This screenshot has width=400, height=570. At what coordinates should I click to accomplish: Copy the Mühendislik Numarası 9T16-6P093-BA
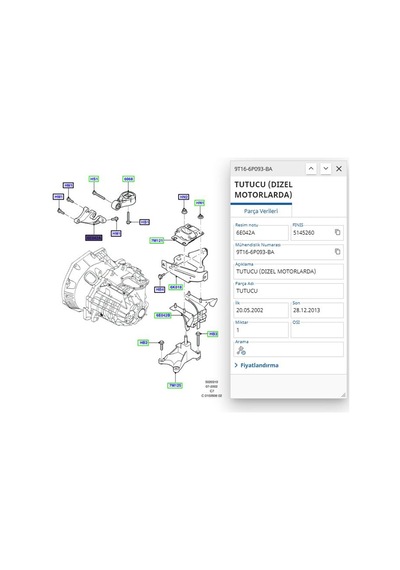tap(337, 252)
